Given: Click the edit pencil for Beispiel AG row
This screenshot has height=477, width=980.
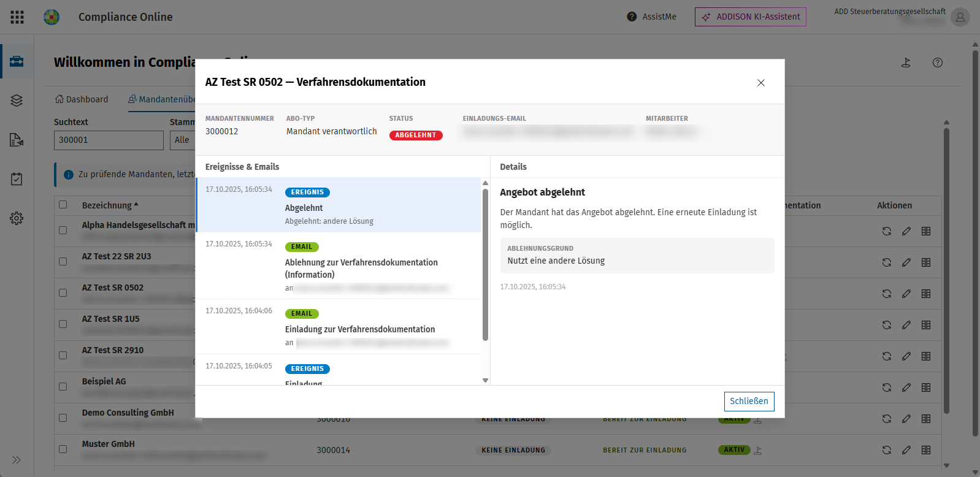Looking at the screenshot, I should coord(906,387).
